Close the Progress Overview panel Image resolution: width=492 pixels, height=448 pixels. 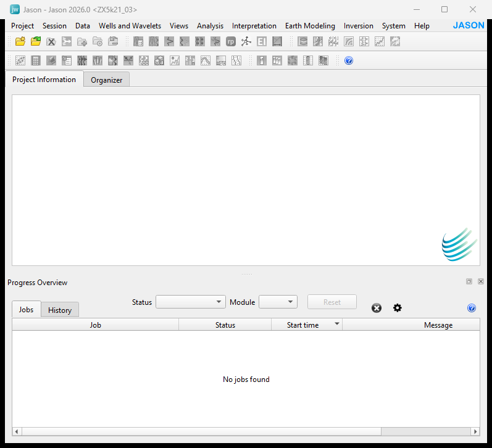pyautogui.click(x=481, y=281)
